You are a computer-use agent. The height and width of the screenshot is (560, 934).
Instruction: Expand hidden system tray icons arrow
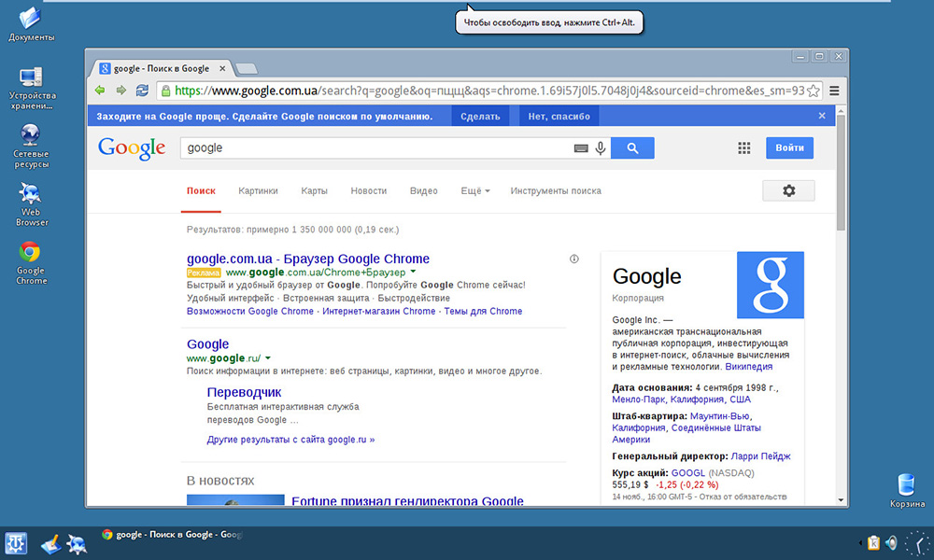click(860, 543)
